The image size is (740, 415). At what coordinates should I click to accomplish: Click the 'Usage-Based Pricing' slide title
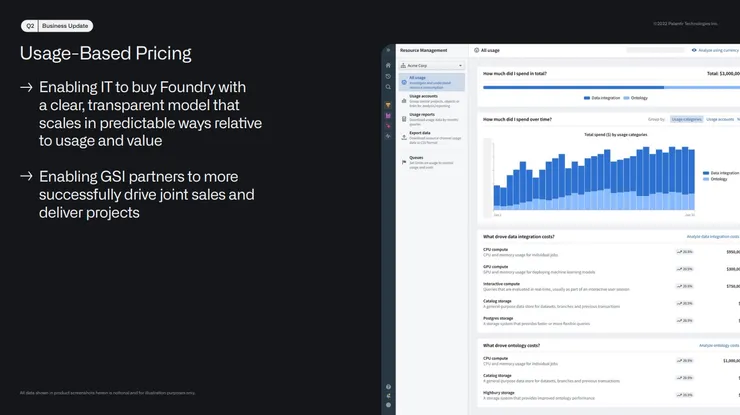coord(106,53)
